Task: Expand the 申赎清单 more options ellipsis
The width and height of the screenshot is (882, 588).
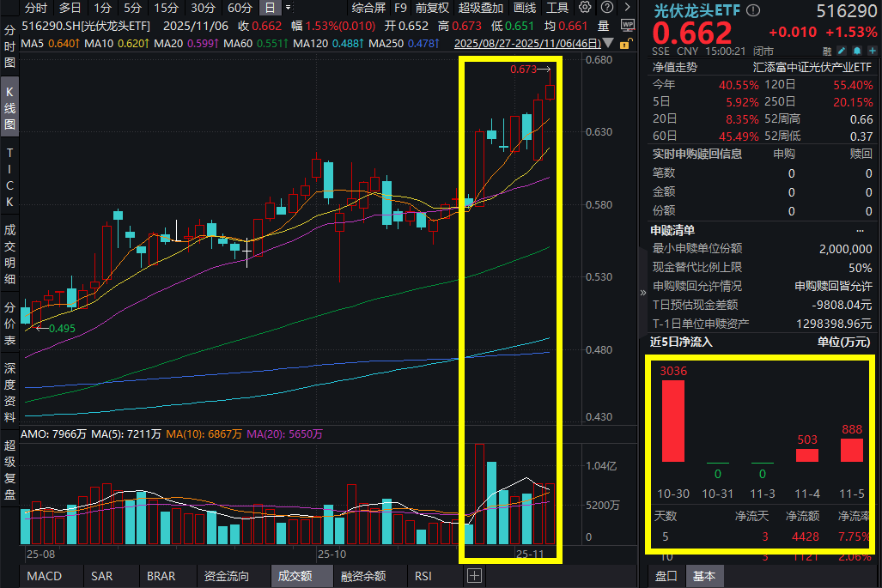Action: (860, 230)
